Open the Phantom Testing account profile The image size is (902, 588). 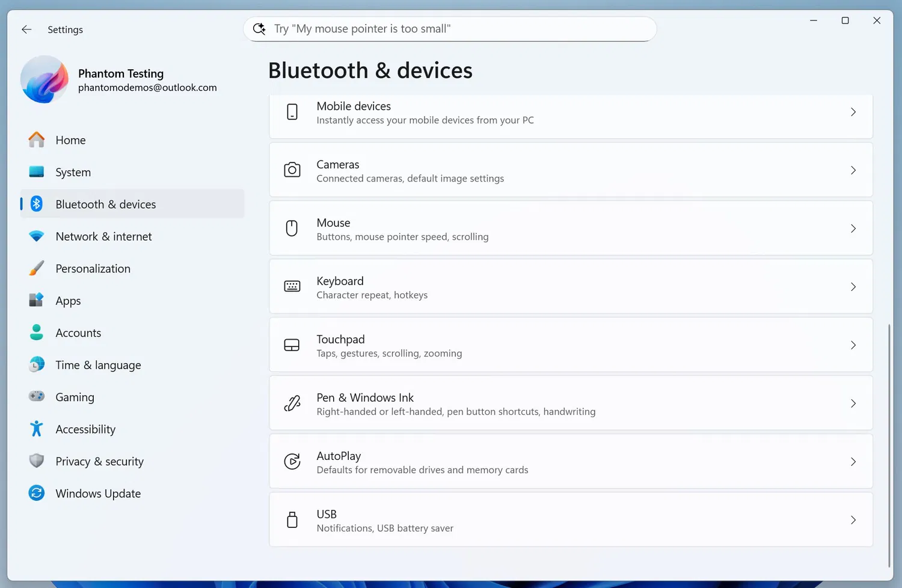[120, 80]
